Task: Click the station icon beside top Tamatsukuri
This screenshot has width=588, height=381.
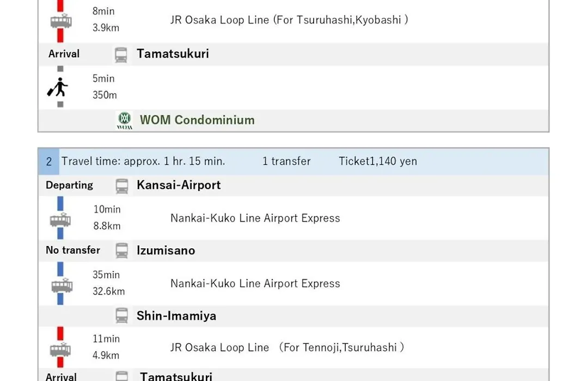Action: [121, 55]
